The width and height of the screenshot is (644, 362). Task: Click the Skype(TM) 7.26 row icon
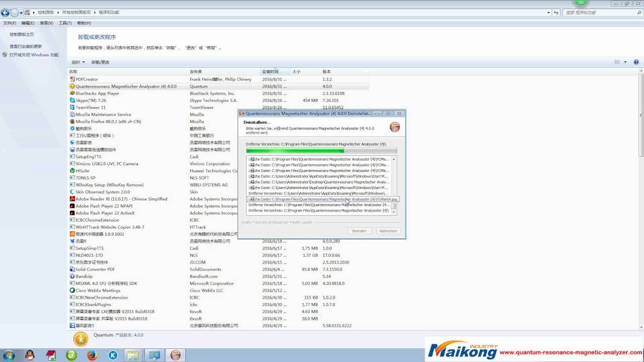click(72, 101)
